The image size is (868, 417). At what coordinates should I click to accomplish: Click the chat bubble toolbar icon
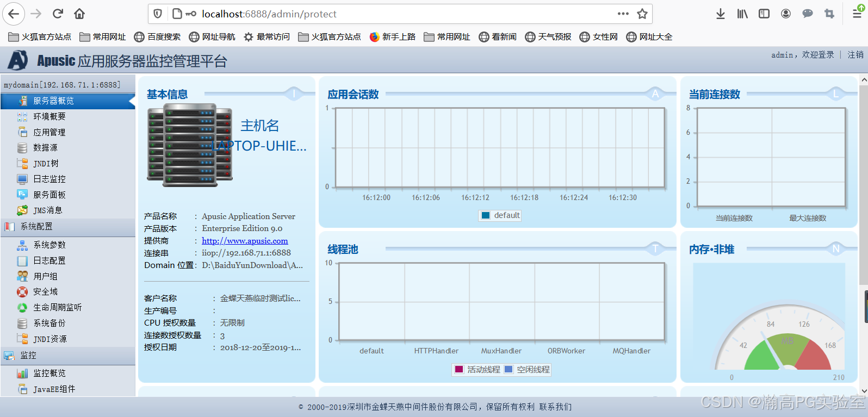808,14
